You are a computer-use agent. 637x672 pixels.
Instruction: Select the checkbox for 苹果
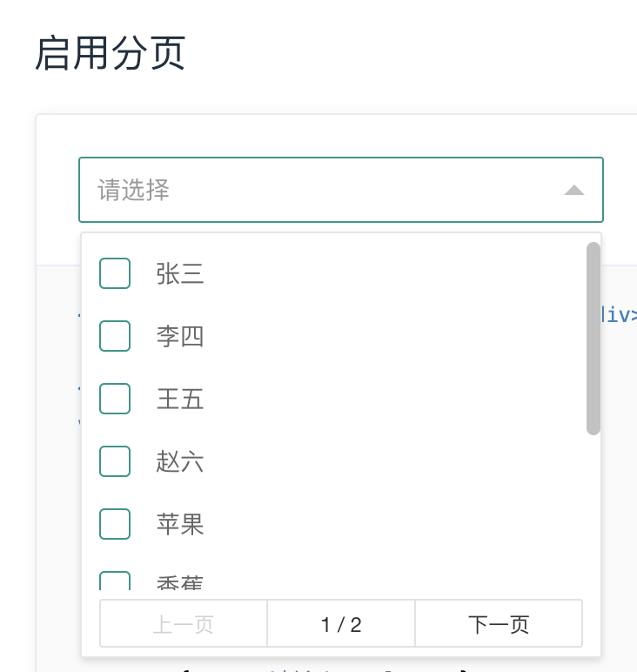tap(115, 524)
